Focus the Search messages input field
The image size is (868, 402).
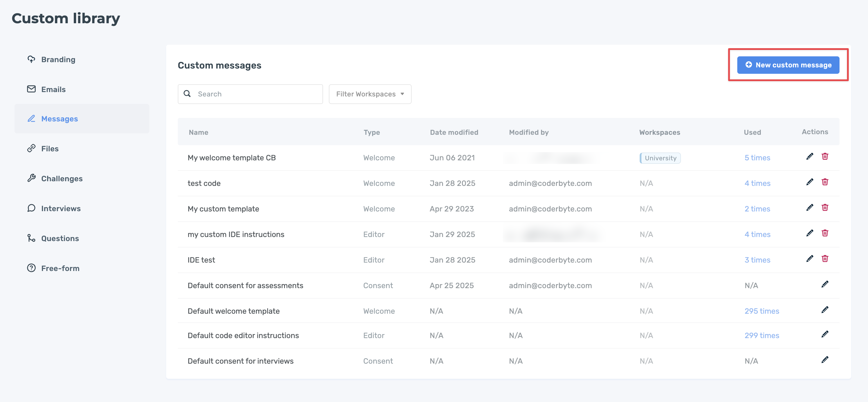click(256, 94)
